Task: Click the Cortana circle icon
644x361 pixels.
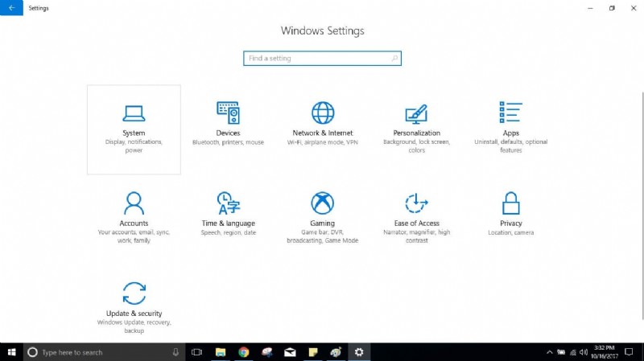Action: (32, 352)
